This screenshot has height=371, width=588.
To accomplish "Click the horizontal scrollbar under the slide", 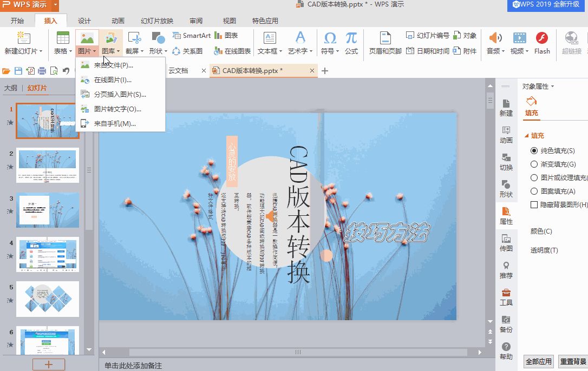I will pos(298,352).
